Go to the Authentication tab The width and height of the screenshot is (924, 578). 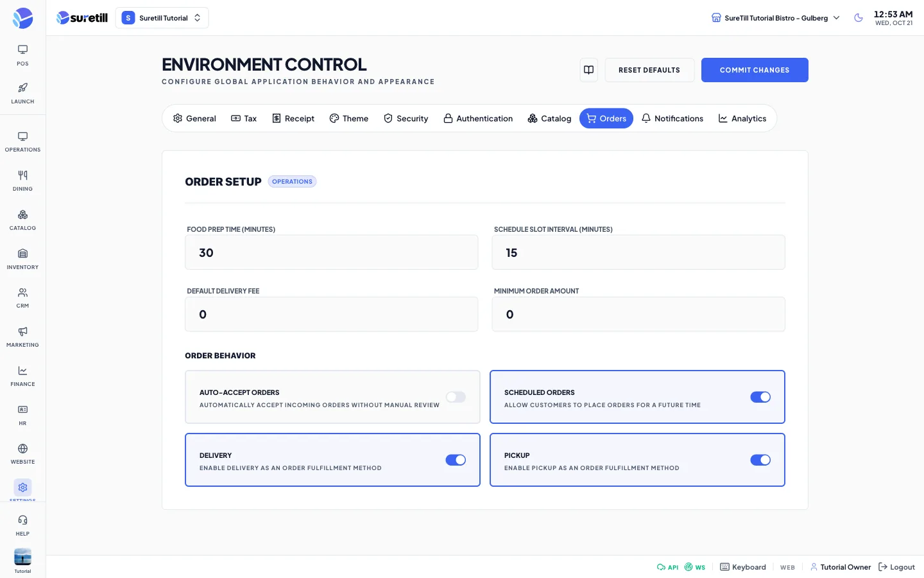tap(478, 118)
